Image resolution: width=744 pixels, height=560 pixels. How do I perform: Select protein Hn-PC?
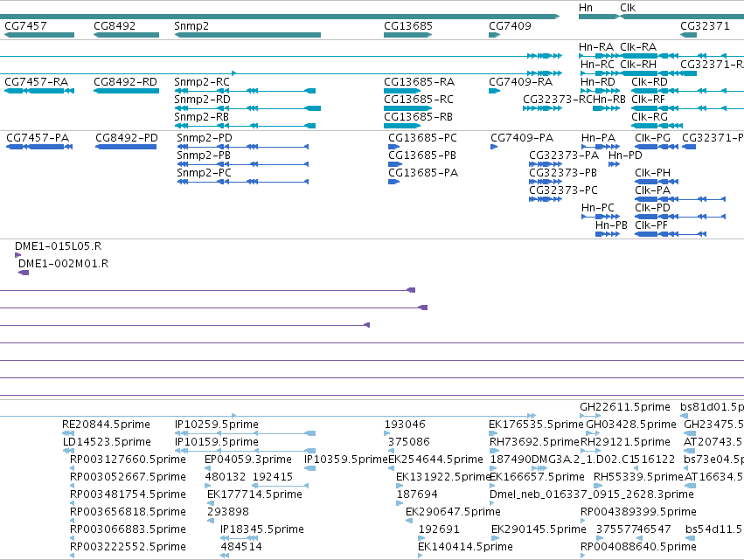[x=598, y=208]
